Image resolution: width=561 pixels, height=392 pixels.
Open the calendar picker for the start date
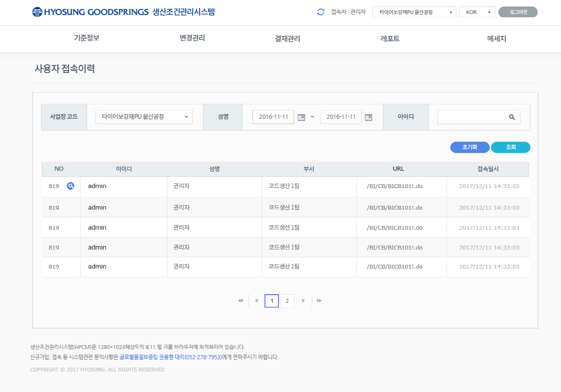[300, 117]
